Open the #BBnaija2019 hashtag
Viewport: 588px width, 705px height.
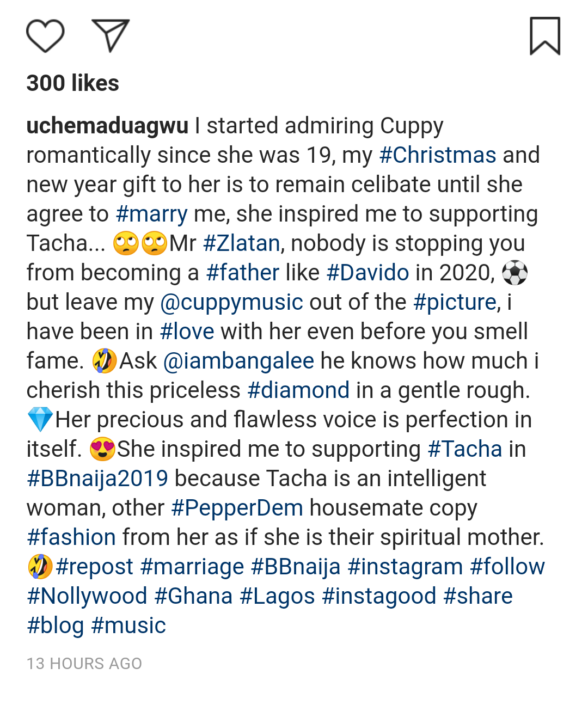tap(97, 479)
